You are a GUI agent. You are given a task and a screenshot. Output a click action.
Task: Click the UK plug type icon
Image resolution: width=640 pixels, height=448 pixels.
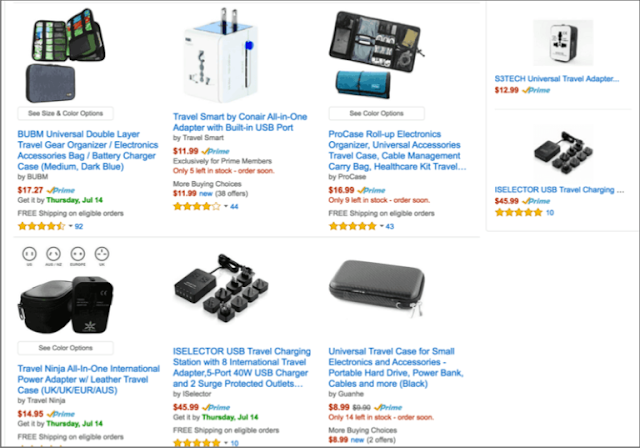click(102, 254)
